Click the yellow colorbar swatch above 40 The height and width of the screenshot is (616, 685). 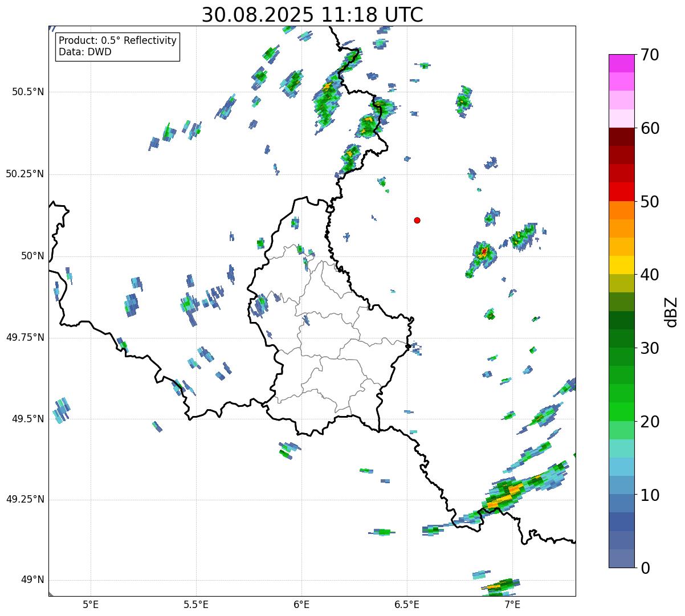(621, 265)
